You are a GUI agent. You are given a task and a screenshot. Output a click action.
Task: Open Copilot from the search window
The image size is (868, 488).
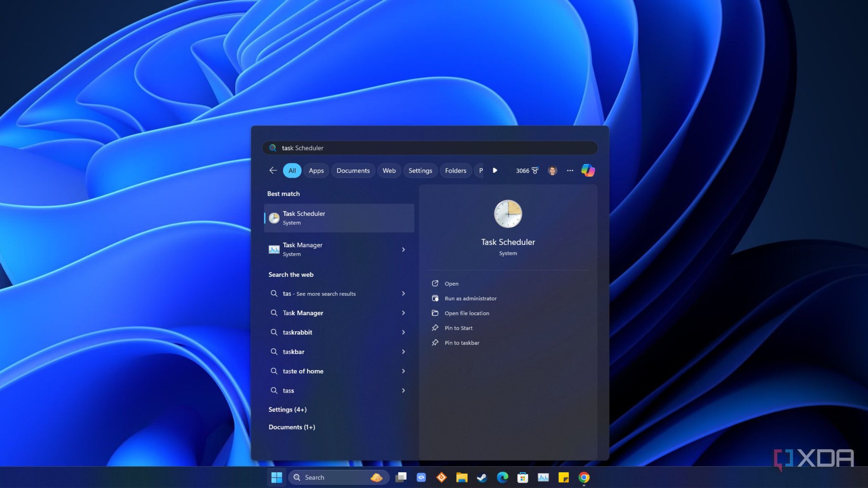pos(588,170)
